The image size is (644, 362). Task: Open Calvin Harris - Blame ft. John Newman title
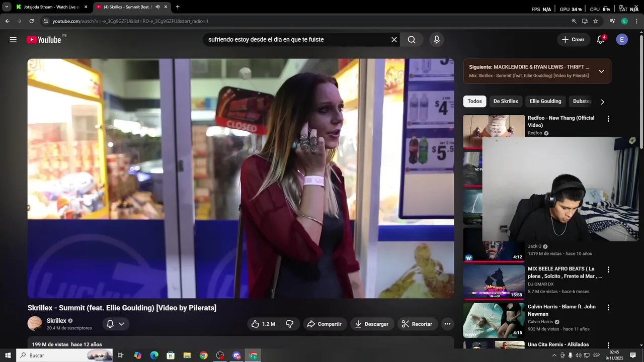coord(561,310)
